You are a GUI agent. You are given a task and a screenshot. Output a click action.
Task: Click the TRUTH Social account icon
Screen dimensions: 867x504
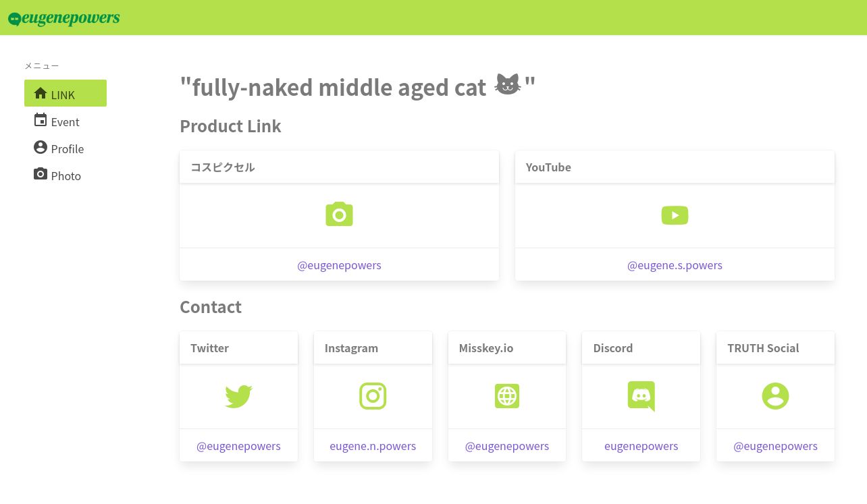pos(775,396)
